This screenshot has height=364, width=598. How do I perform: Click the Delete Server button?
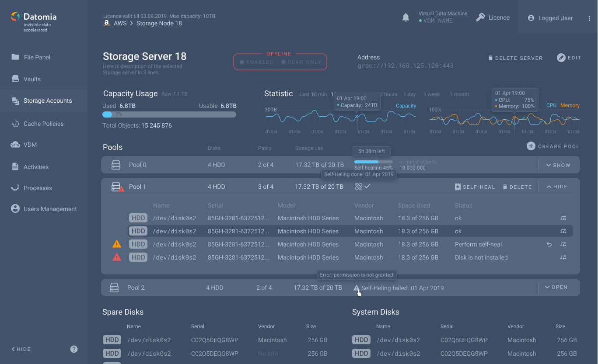tap(515, 58)
